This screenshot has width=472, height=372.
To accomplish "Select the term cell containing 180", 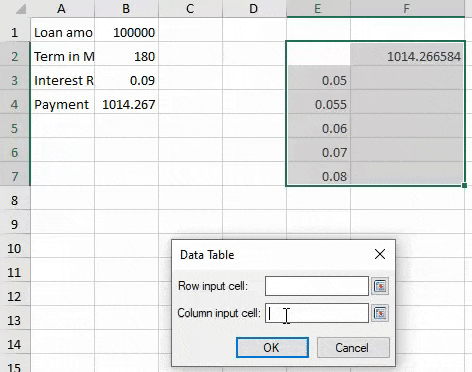I will [x=127, y=56].
